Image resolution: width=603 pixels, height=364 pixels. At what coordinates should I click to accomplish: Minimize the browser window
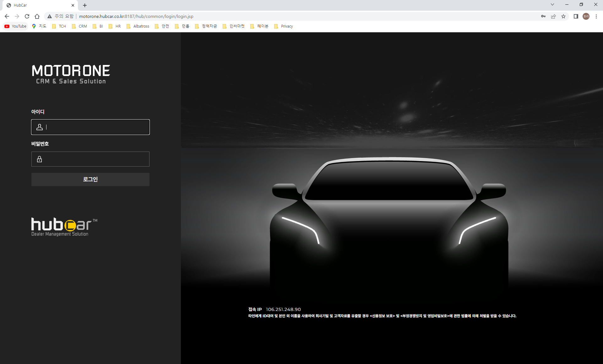(567, 5)
